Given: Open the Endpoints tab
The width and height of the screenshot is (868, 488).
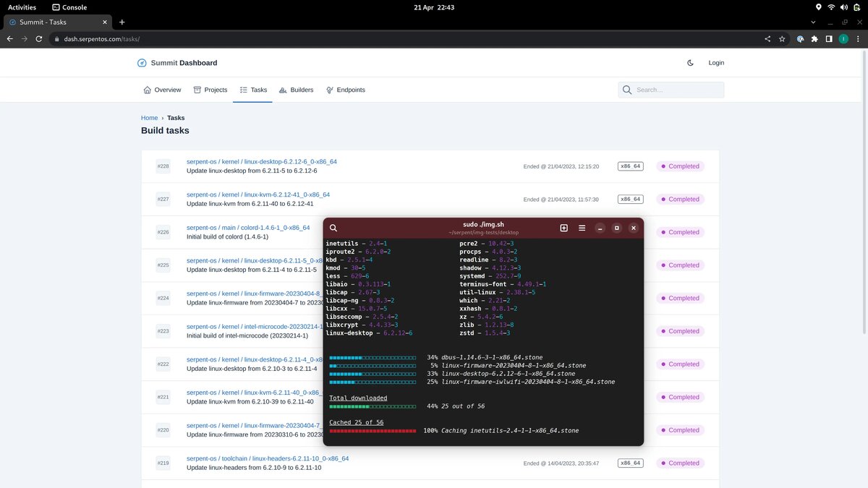Looking at the screenshot, I should (x=346, y=90).
